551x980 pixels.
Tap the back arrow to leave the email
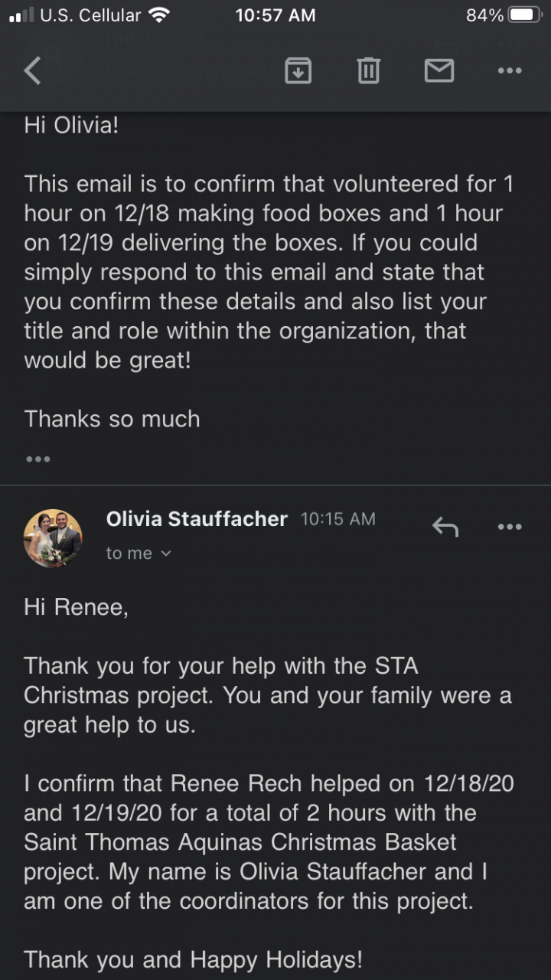click(x=32, y=70)
